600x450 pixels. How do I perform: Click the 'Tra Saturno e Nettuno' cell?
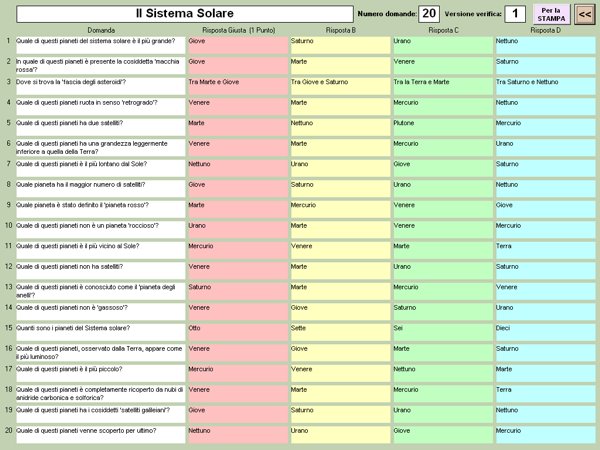[x=545, y=86]
